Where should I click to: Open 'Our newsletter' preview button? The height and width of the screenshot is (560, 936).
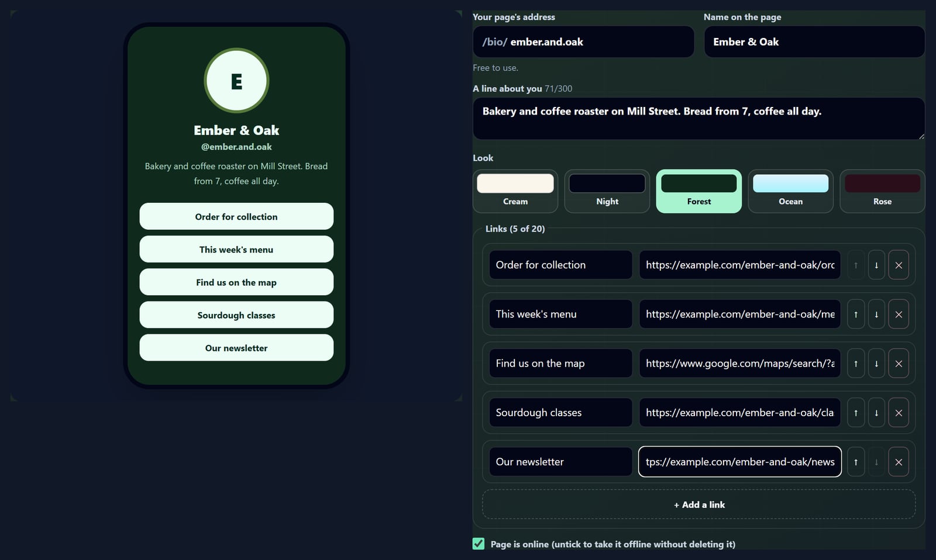coord(236,347)
